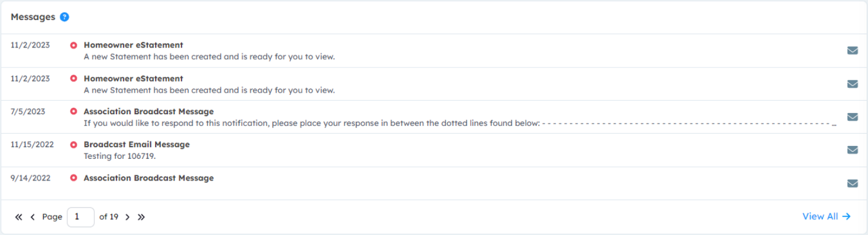Click red unread marker on 9/14/2022 message
The width and height of the screenshot is (868, 235).
[74, 178]
